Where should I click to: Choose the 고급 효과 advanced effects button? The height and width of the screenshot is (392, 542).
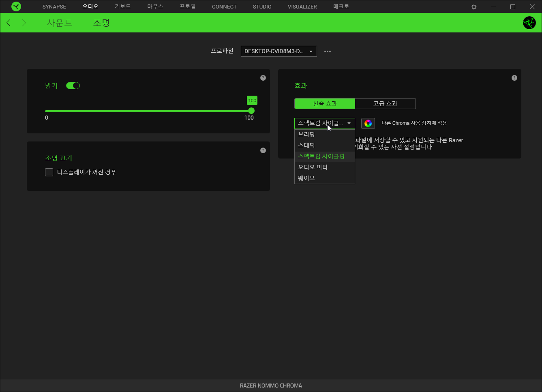(x=386, y=104)
